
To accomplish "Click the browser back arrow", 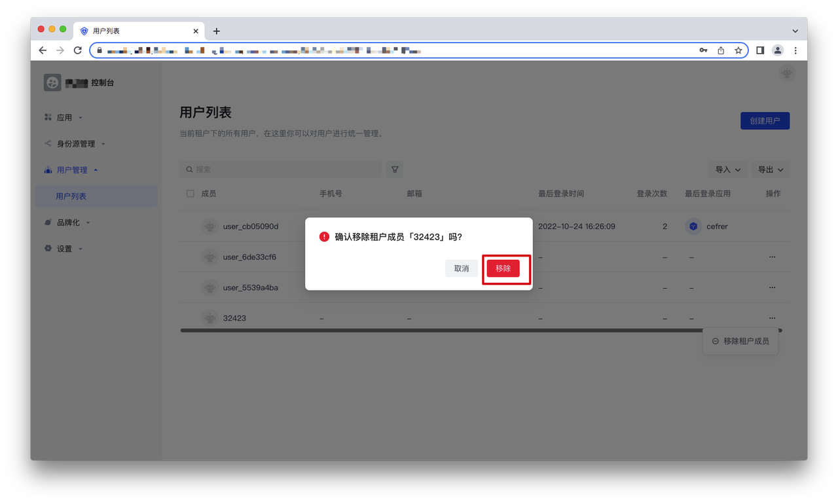I will coord(43,50).
